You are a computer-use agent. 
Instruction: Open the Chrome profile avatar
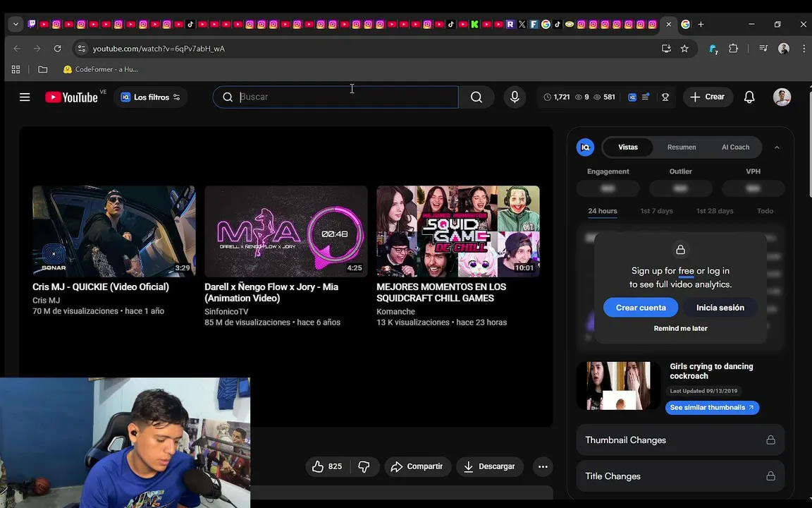point(784,48)
